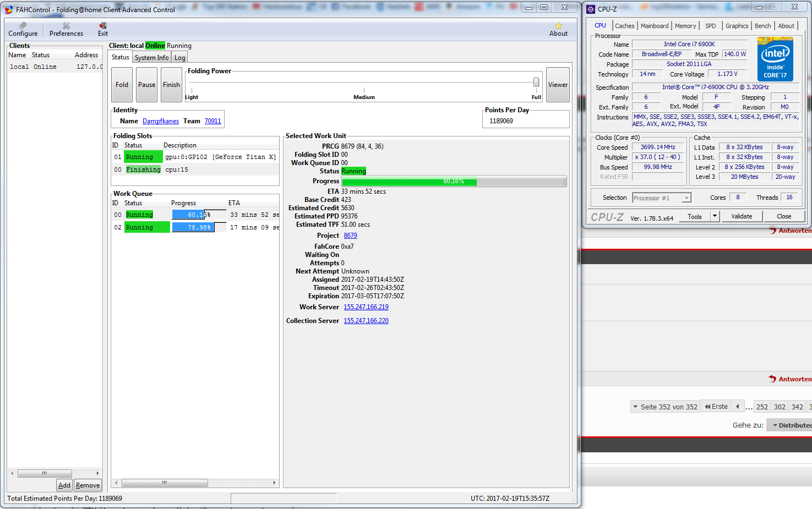
Task: Click the Folding Power slider handle
Action: [536, 82]
